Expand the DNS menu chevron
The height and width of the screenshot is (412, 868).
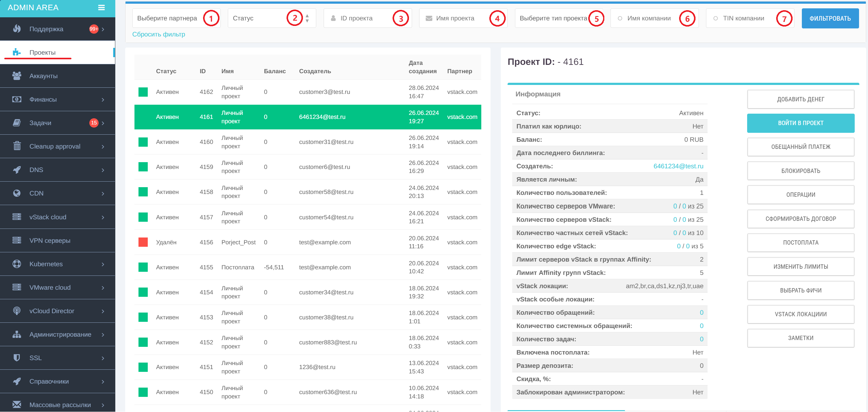coord(103,170)
